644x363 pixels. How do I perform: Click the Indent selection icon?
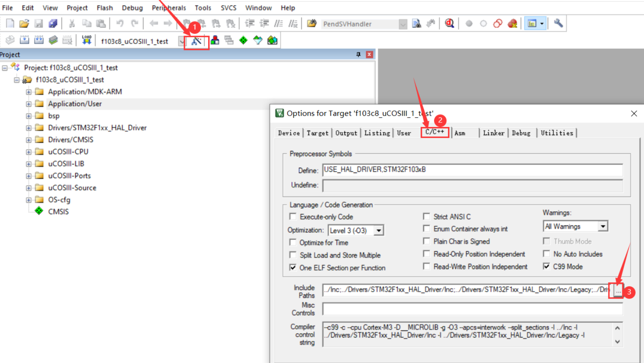250,24
